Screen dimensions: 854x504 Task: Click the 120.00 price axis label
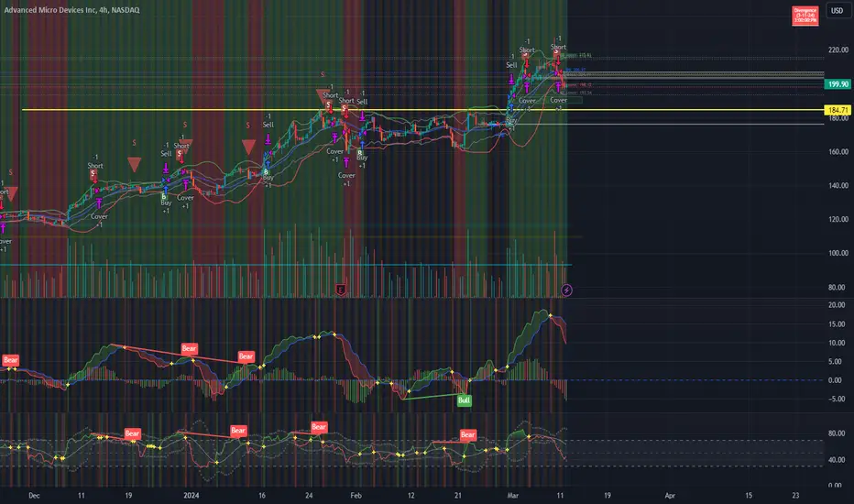click(838, 219)
